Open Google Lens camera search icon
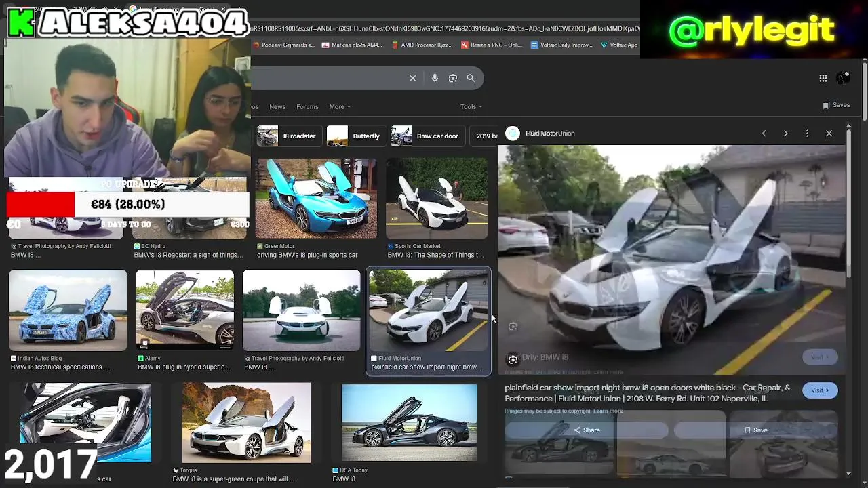The width and height of the screenshot is (868, 488). [x=453, y=78]
